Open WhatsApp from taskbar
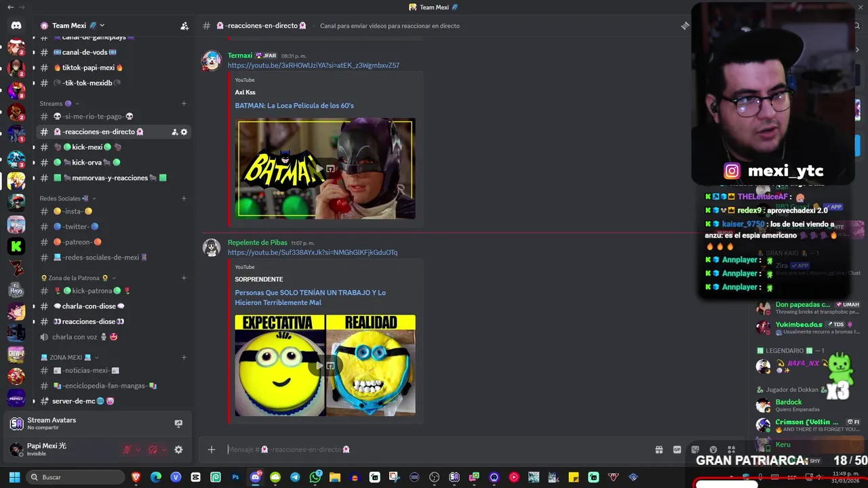868x488 pixels. point(315,477)
